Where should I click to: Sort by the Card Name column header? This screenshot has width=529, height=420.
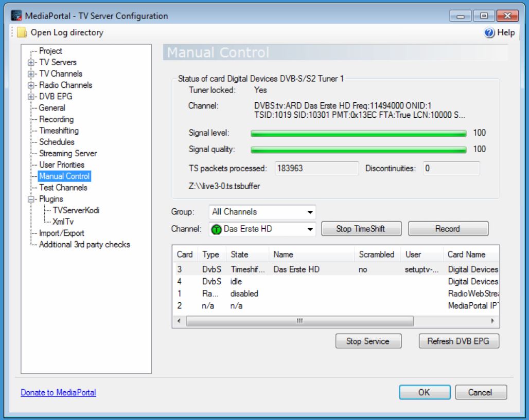point(471,254)
